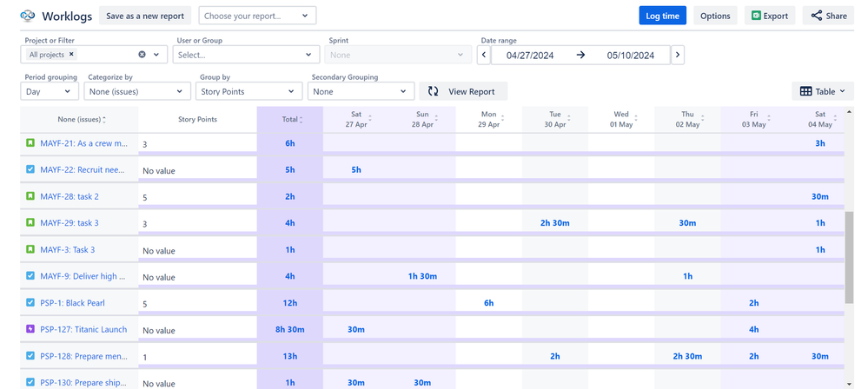Image resolution: width=868 pixels, height=389 pixels.
Task: Open the Choose your report dropdown
Action: pyautogui.click(x=257, y=16)
